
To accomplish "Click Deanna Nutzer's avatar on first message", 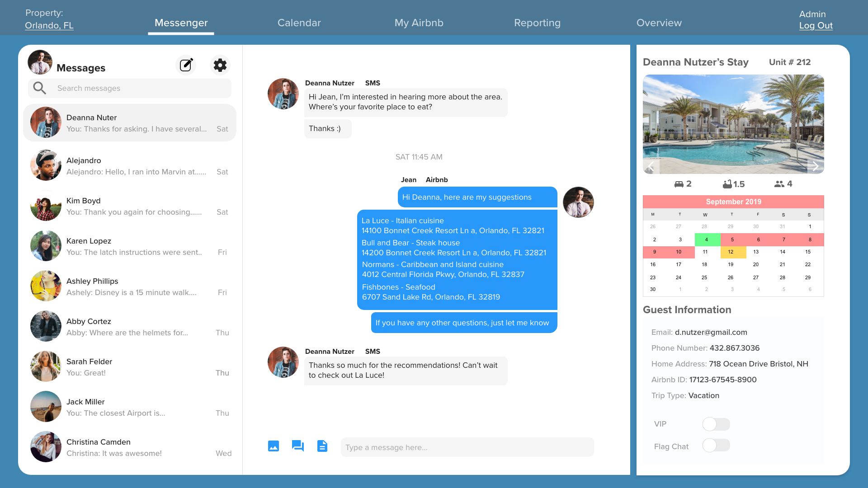I will [x=283, y=94].
